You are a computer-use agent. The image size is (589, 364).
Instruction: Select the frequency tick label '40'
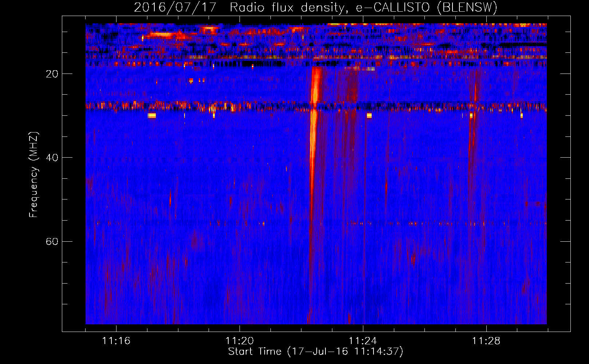(52, 158)
